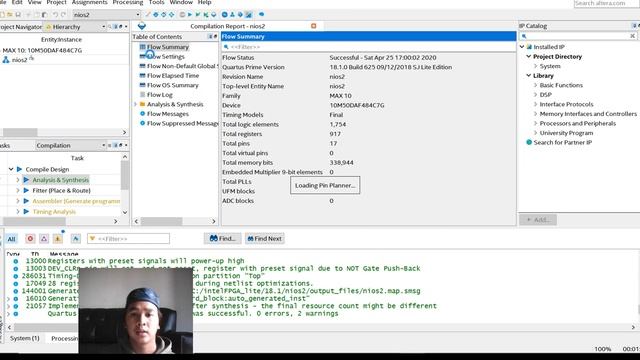Click the messages filter input field

128,238
